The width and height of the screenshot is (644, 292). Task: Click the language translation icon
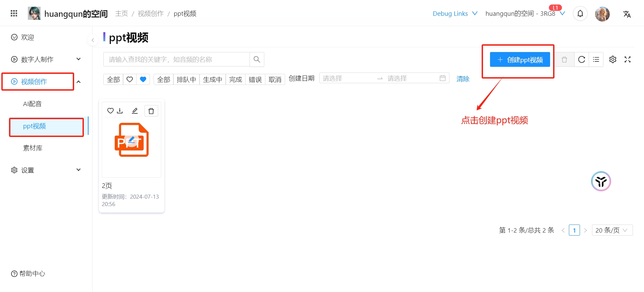pos(627,14)
